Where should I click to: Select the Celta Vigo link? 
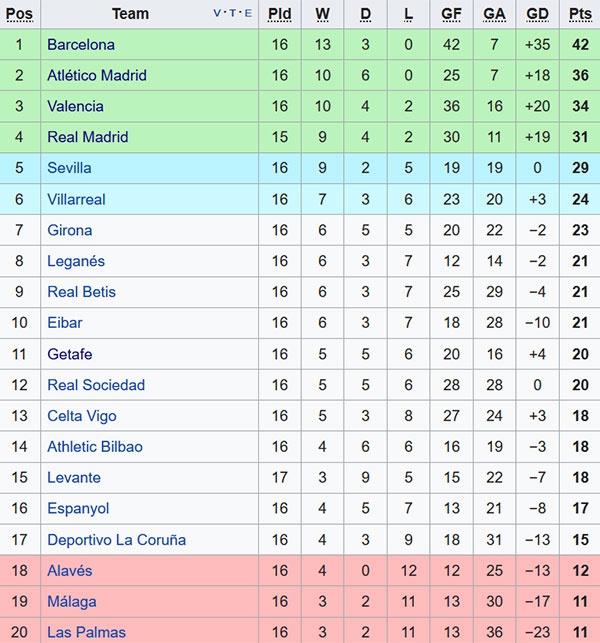82,417
